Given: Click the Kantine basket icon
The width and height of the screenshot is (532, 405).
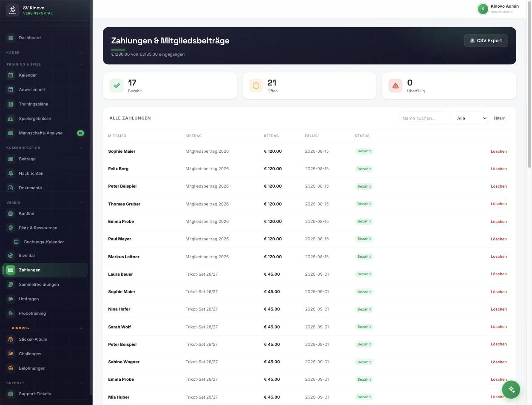Looking at the screenshot, I should coord(11,214).
